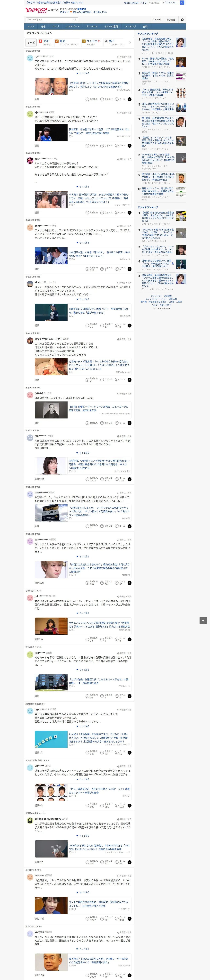Click X share icon on 3sides to everystory comment

[x=130, y=862]
